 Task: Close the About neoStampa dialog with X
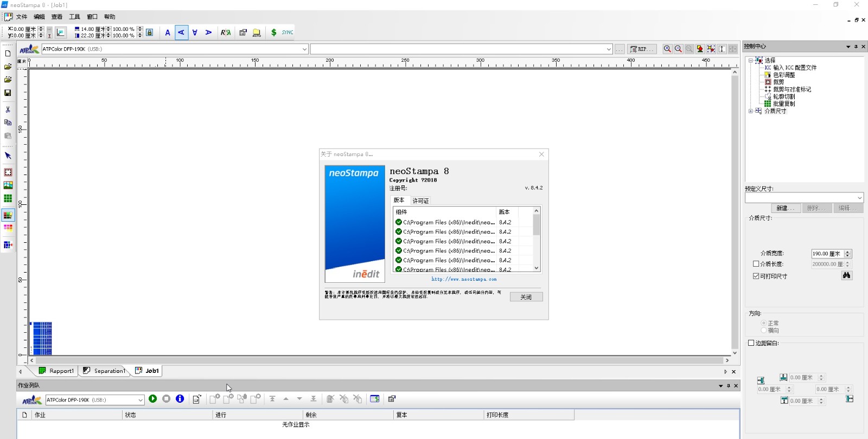click(541, 154)
